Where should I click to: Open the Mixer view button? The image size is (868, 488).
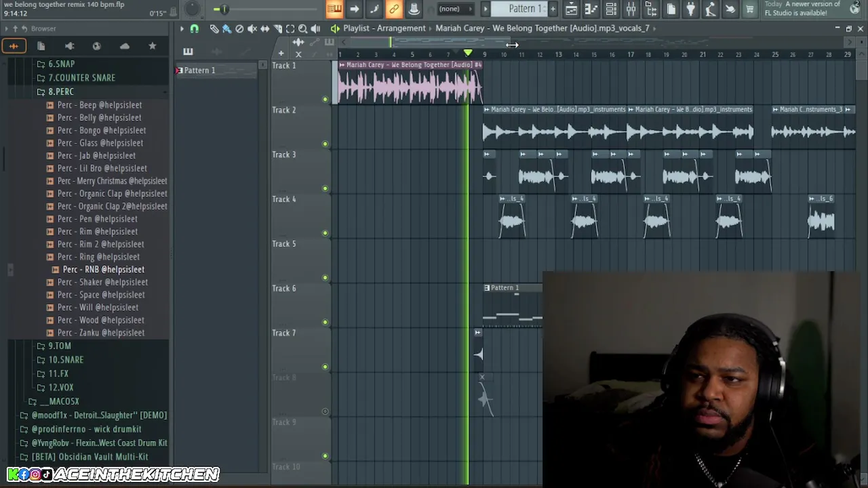pyautogui.click(x=631, y=9)
